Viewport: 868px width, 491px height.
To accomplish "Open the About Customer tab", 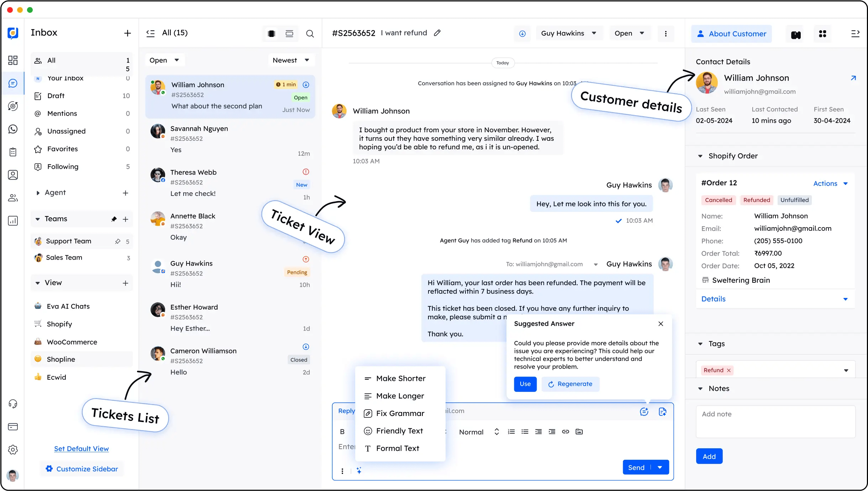I will pos(731,34).
